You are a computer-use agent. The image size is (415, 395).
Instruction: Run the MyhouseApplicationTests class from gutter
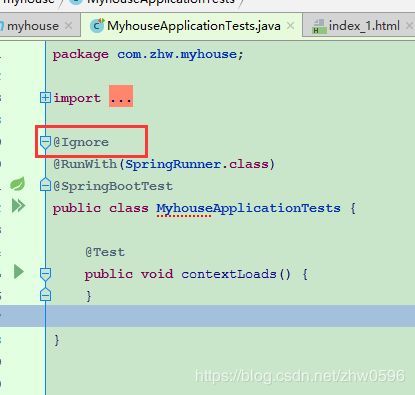18,205
